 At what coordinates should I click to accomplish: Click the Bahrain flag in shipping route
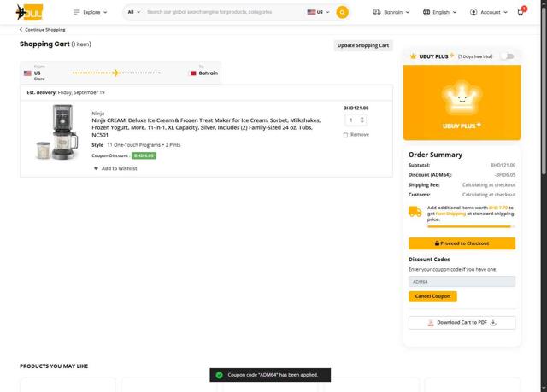click(193, 73)
